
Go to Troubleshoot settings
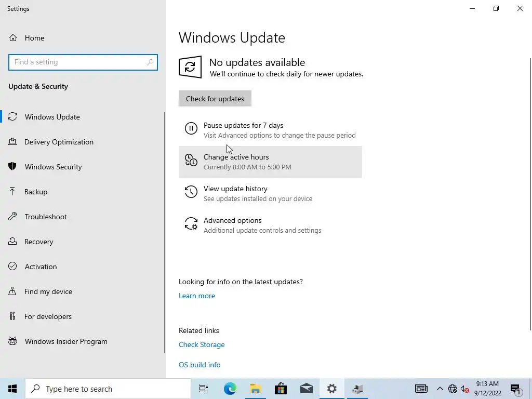click(82, 217)
